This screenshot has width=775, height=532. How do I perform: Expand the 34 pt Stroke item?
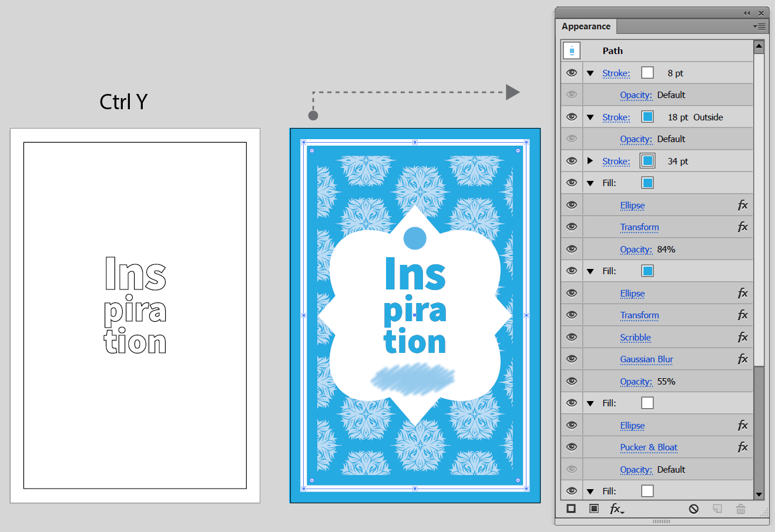tap(591, 161)
